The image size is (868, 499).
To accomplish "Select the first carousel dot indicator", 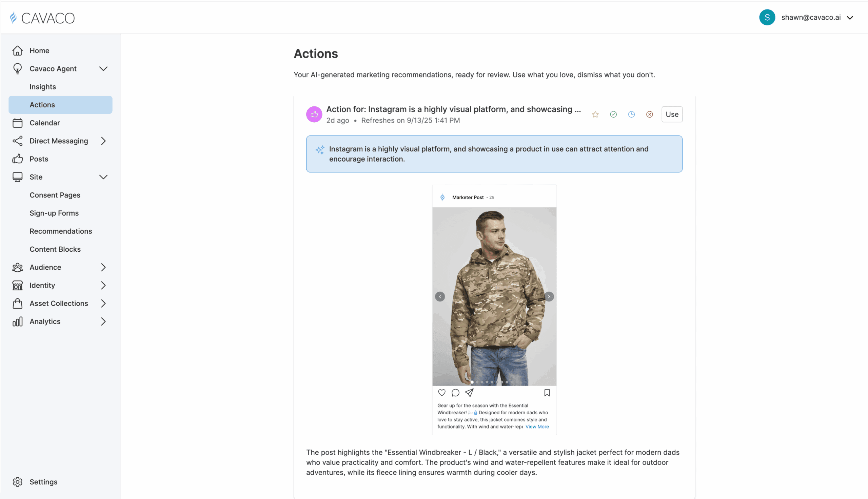I will [x=472, y=382].
